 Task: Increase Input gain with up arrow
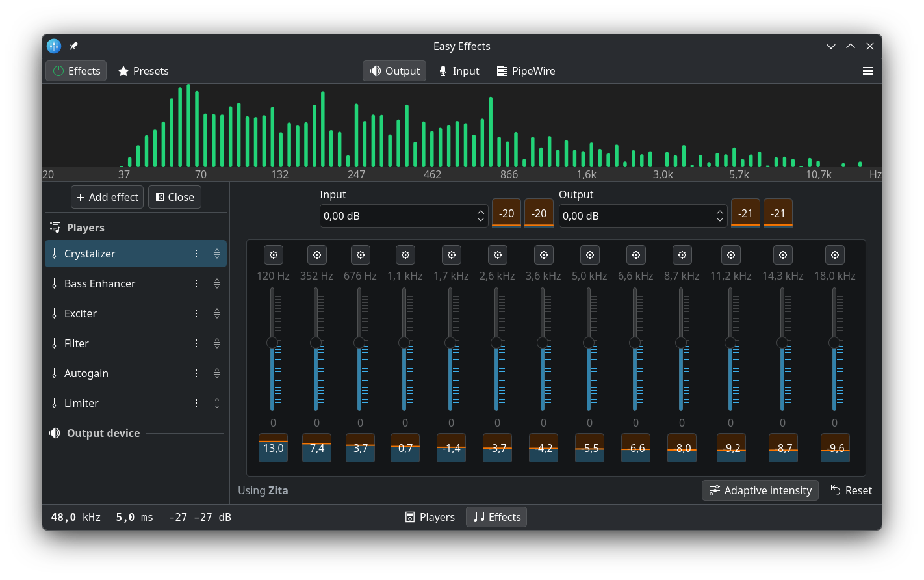coord(481,211)
